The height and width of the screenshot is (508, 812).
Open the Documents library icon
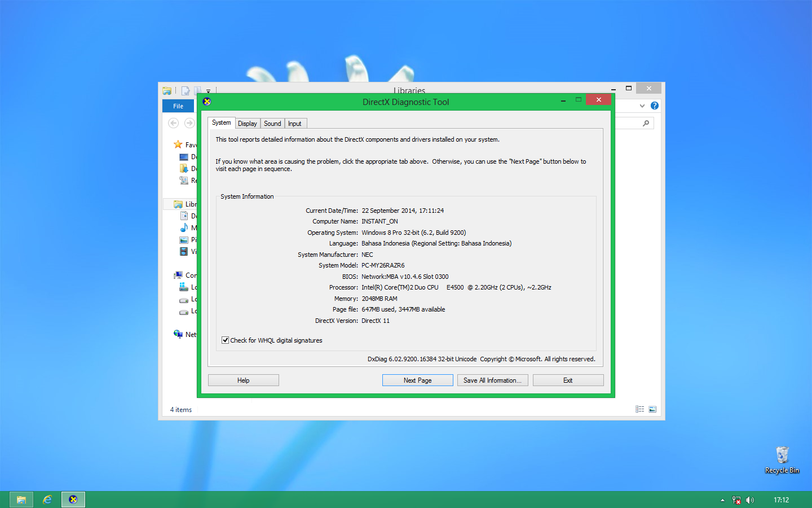click(184, 216)
